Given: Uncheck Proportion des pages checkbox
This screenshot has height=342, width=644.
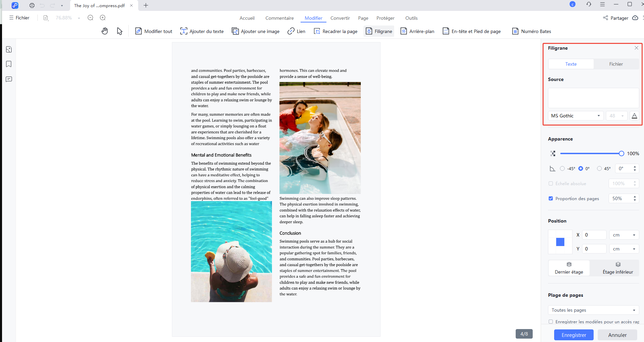Looking at the screenshot, I should [x=551, y=198].
